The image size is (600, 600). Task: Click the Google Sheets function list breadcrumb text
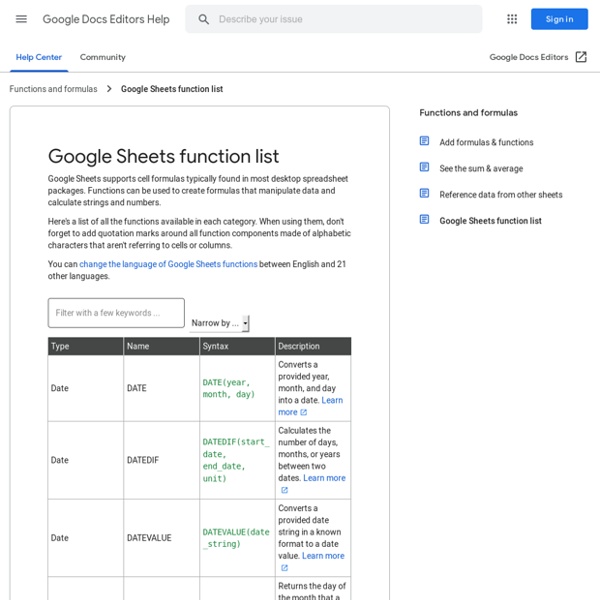point(172,89)
